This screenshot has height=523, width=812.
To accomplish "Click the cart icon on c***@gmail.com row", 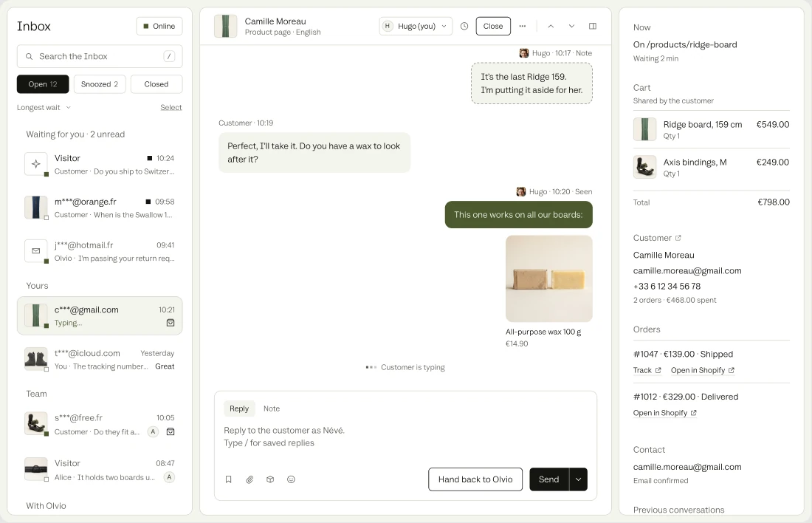I will (x=171, y=323).
